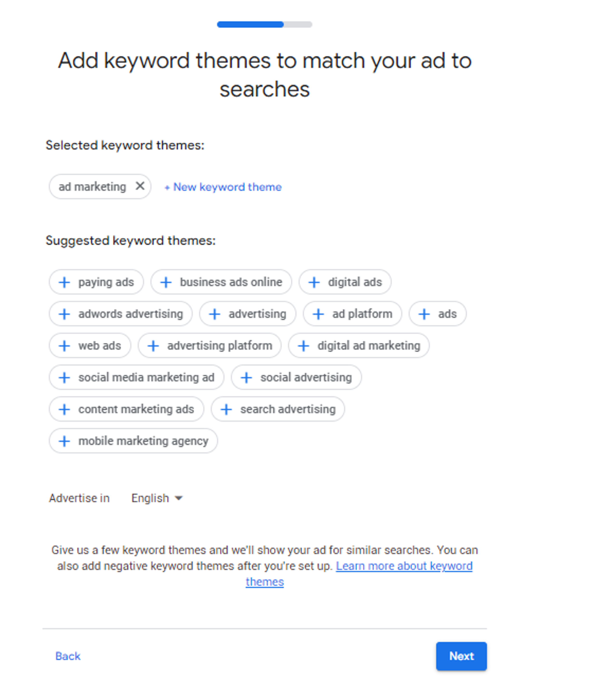Screen dimensions: 616x699
Task: Add the 'ads' keyword theme
Action: tap(437, 314)
